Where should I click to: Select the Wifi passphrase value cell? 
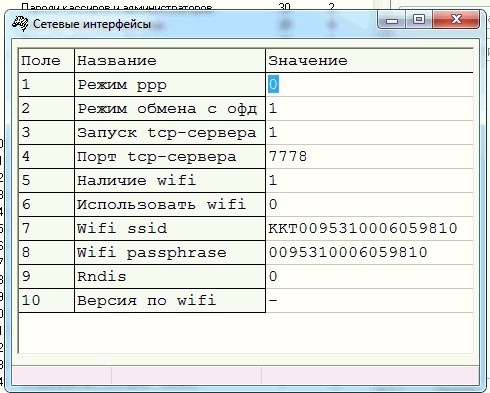click(x=369, y=253)
